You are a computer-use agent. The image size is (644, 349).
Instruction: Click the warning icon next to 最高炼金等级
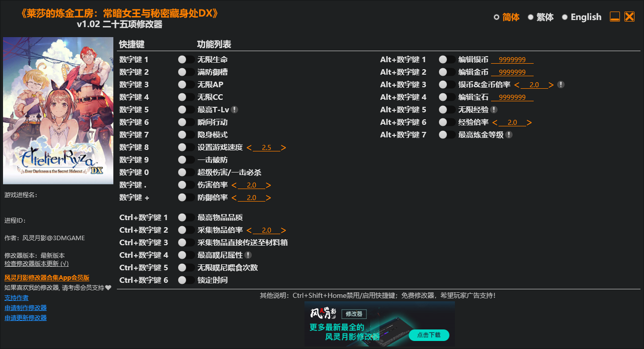(509, 134)
